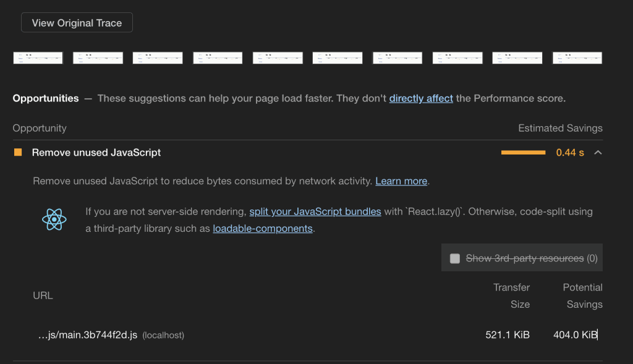Click the main.3b744f2d.js URL entry
The width and height of the screenshot is (633, 364).
tap(88, 335)
